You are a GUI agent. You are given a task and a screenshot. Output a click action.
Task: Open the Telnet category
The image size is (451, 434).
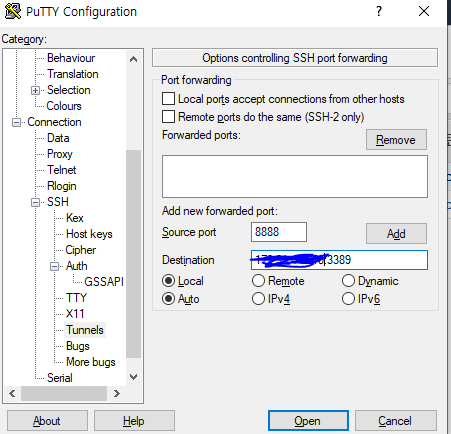62,170
